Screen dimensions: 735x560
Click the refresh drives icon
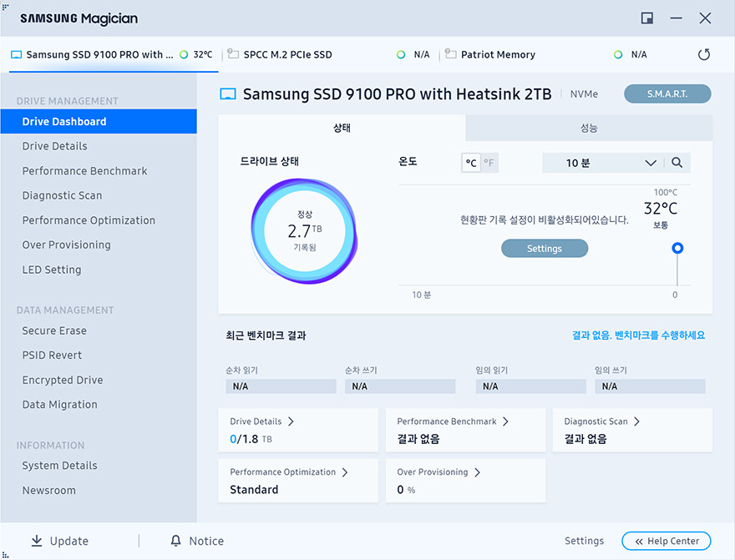703,55
